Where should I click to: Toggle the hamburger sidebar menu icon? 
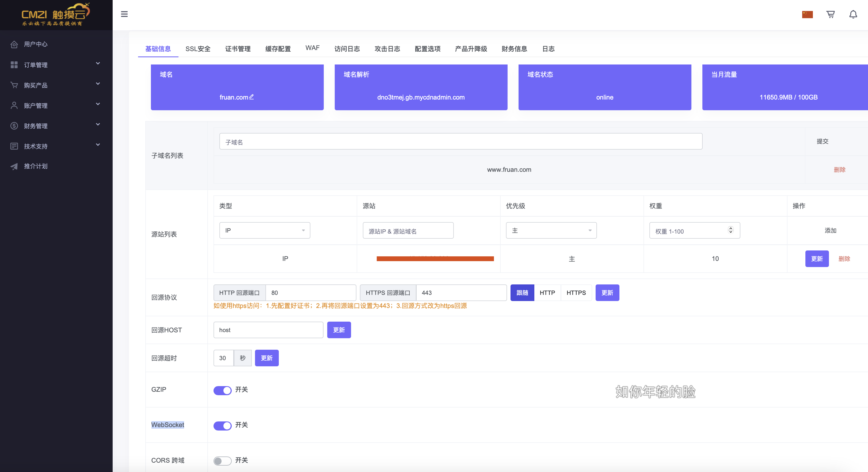coord(124,14)
